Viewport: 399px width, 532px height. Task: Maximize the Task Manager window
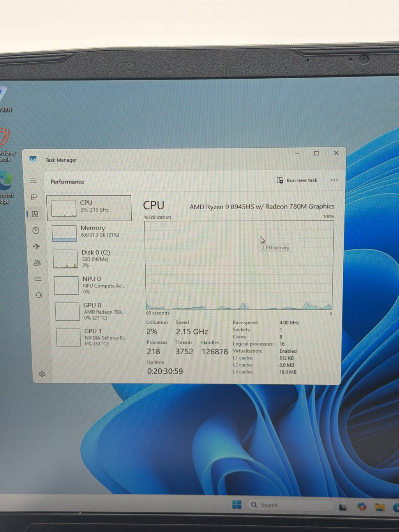click(316, 153)
